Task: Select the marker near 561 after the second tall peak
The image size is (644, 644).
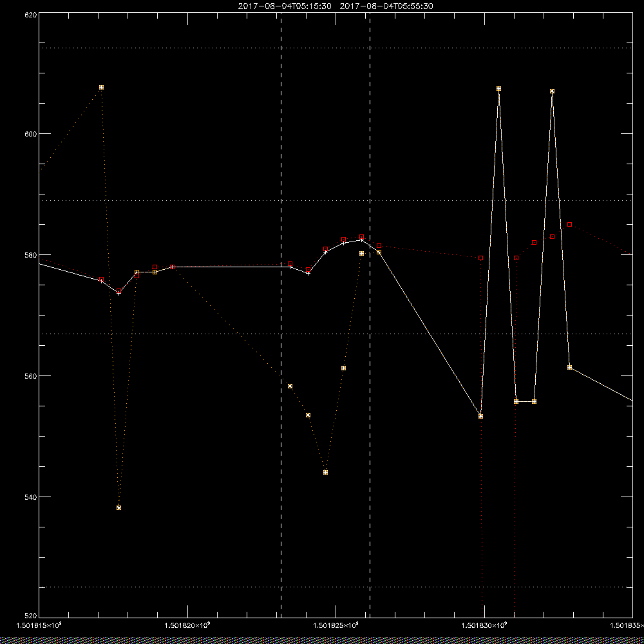Action: coord(569,367)
